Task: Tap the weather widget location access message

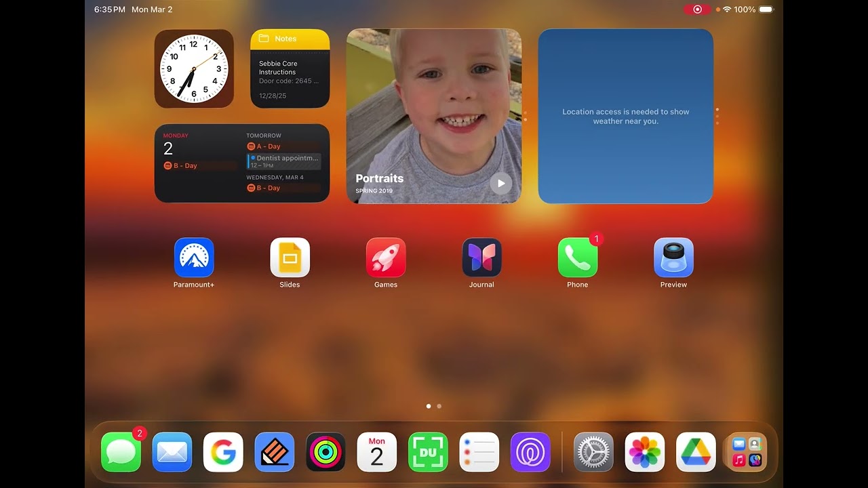Action: [626, 117]
